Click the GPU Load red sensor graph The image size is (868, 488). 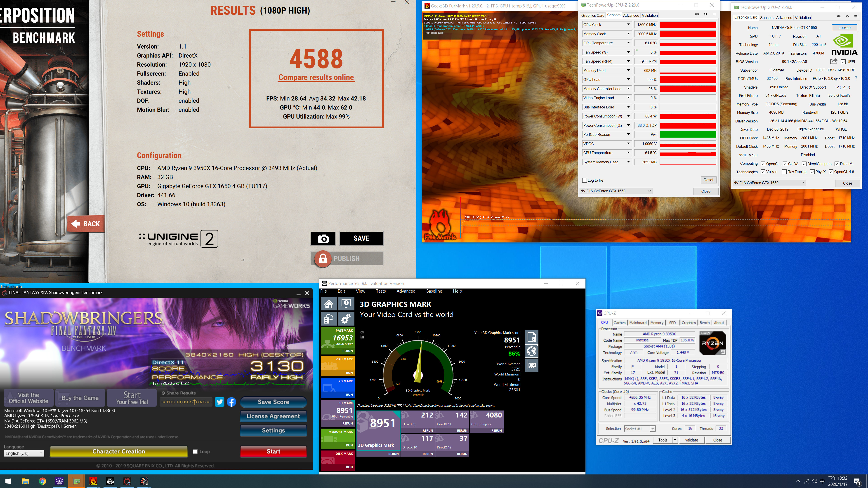[688, 80]
